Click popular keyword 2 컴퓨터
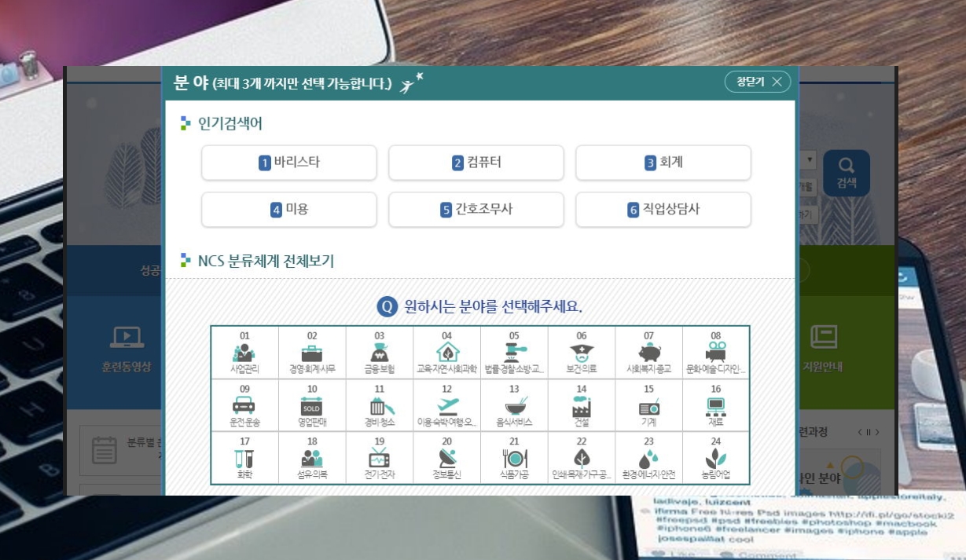Viewport: 966px width, 560px height. [476, 163]
